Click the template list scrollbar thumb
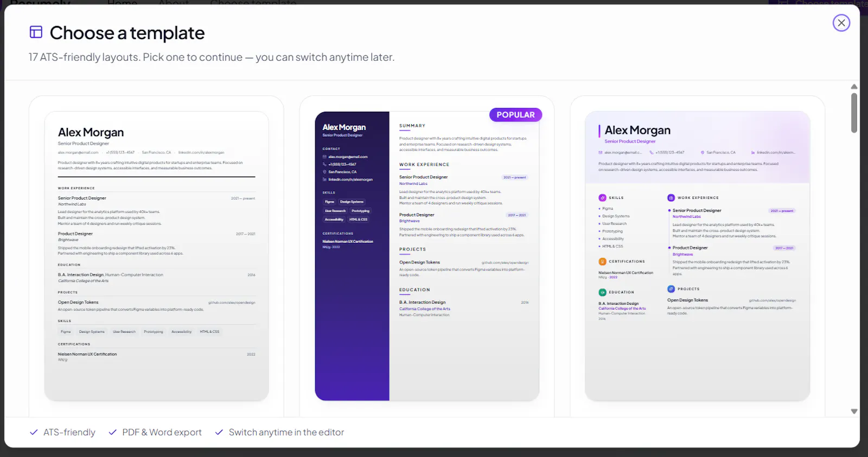The height and width of the screenshot is (457, 868). click(x=854, y=113)
